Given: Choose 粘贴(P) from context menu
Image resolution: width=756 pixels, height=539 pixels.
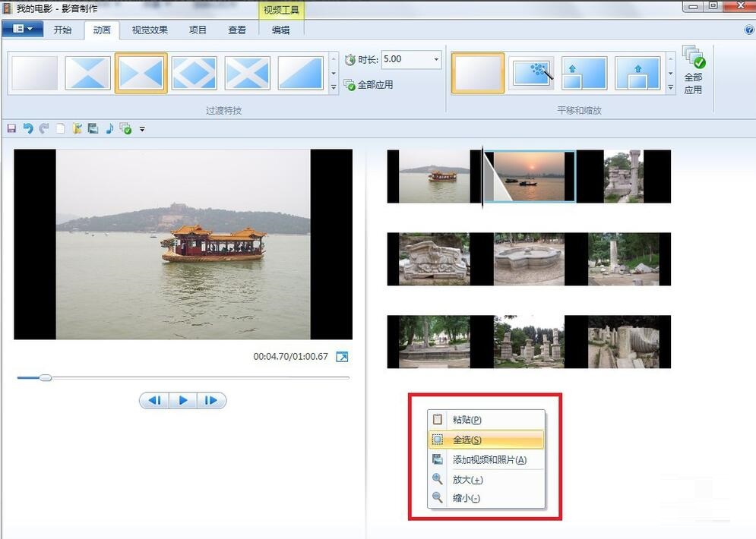Looking at the screenshot, I should pos(486,420).
